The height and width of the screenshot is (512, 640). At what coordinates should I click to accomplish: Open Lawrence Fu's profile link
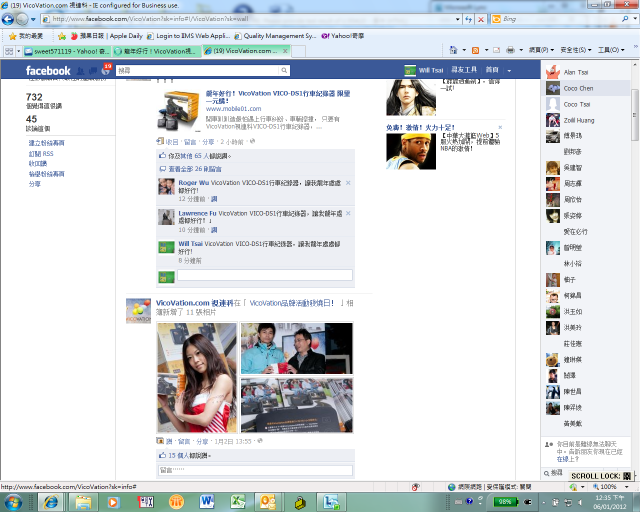[197, 213]
